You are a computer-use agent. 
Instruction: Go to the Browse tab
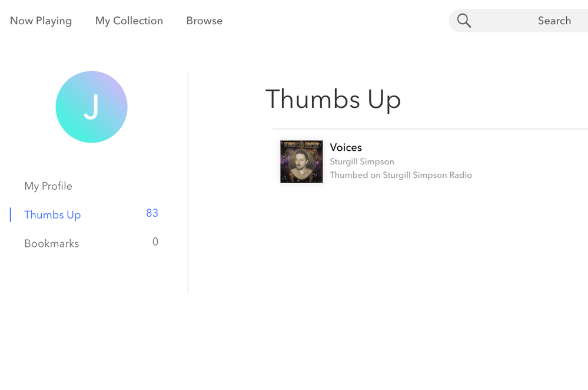pos(204,21)
